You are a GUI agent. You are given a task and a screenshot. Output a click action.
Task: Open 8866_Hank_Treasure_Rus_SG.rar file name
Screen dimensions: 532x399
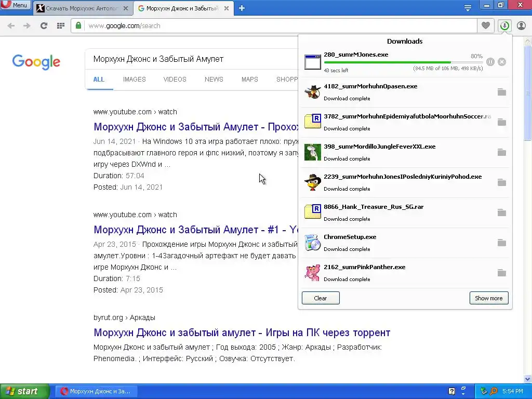pyautogui.click(x=374, y=207)
